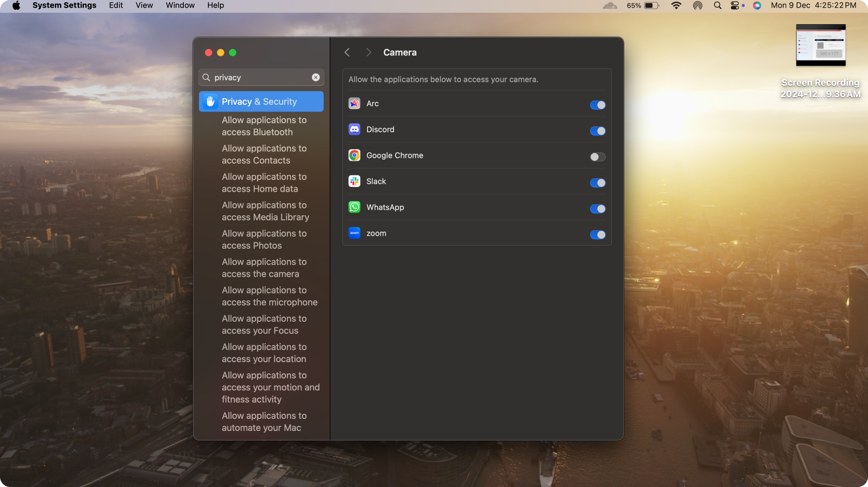This screenshot has width=868, height=487.
Task: Click the Camera pane title
Action: tap(399, 52)
